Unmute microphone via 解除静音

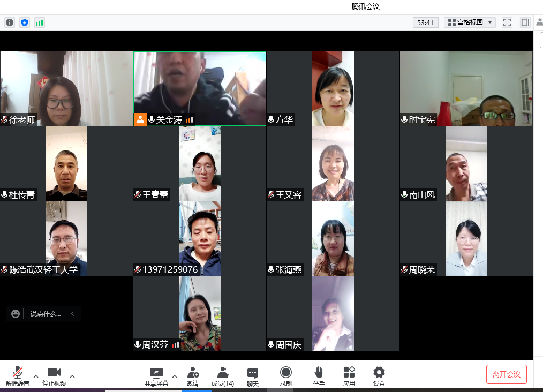click(x=18, y=376)
